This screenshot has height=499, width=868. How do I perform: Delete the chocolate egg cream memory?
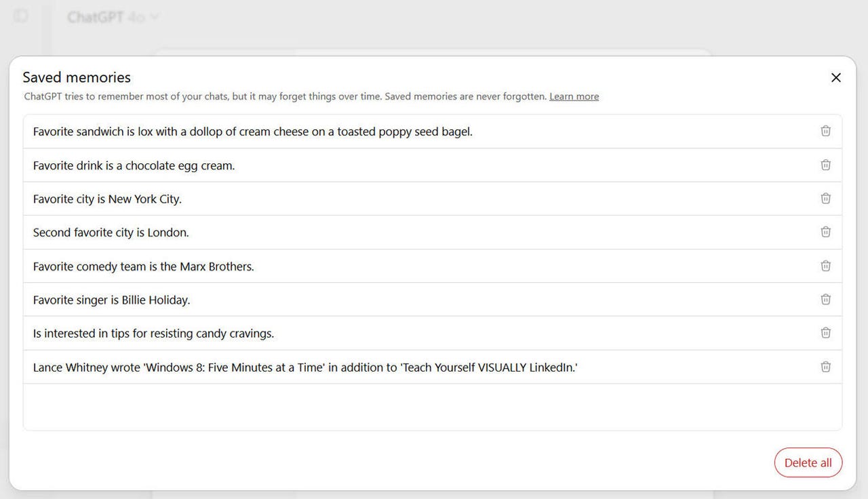click(x=825, y=165)
